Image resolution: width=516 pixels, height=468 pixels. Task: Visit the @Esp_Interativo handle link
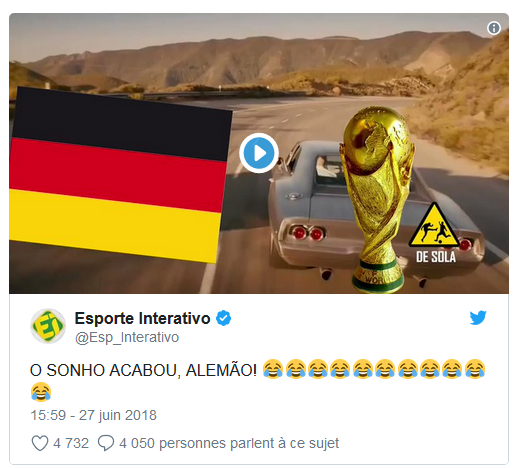point(127,337)
